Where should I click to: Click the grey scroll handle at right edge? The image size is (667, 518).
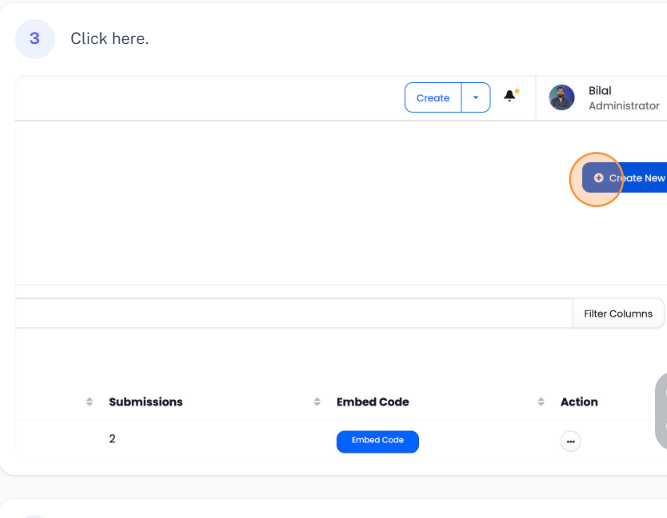point(661,411)
